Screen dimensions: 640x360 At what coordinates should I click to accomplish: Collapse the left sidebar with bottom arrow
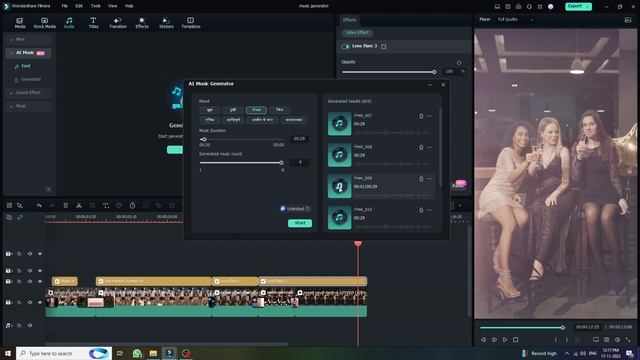(48, 189)
